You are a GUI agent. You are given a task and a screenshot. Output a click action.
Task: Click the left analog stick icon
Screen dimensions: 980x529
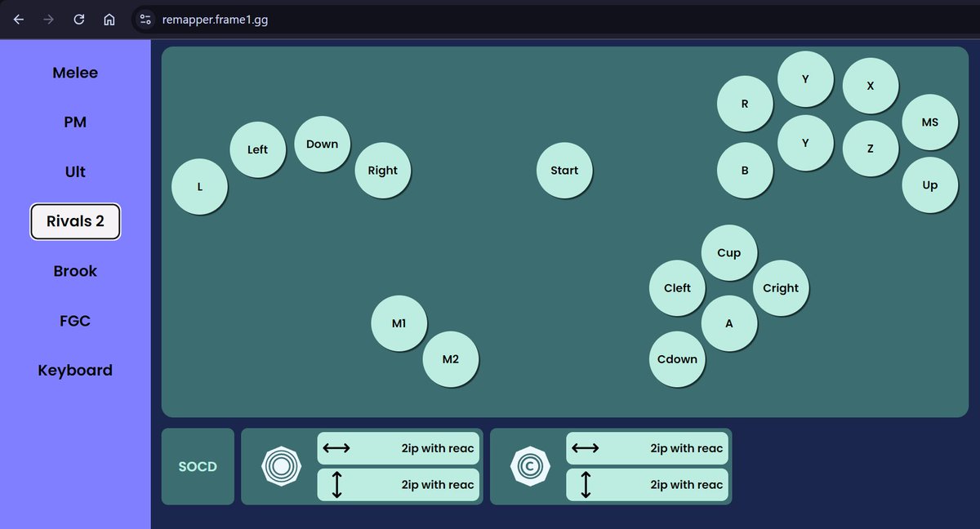(x=281, y=467)
